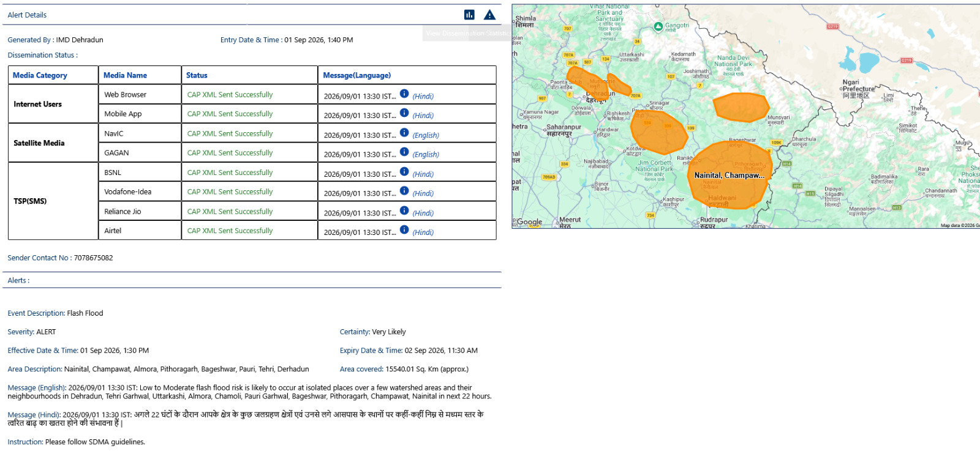The height and width of the screenshot is (454, 980).
Task: Click info icon in Mobile App row
Action: [404, 113]
